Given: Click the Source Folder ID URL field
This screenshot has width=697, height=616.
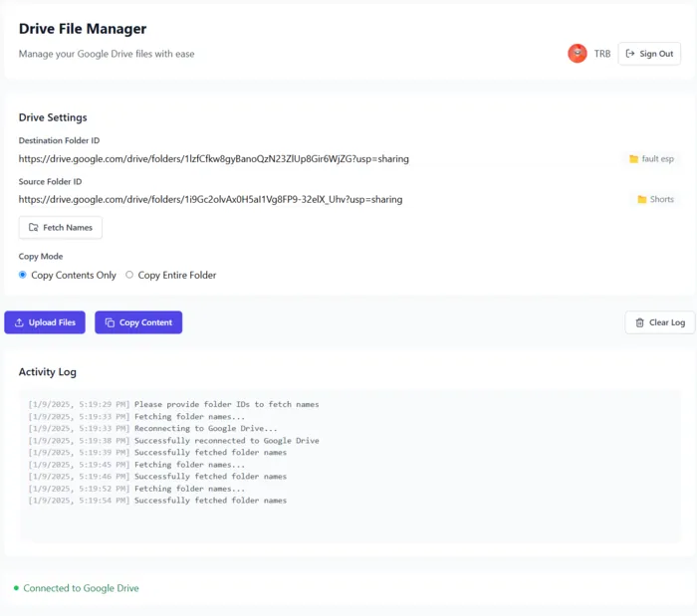Looking at the screenshot, I should (x=210, y=199).
